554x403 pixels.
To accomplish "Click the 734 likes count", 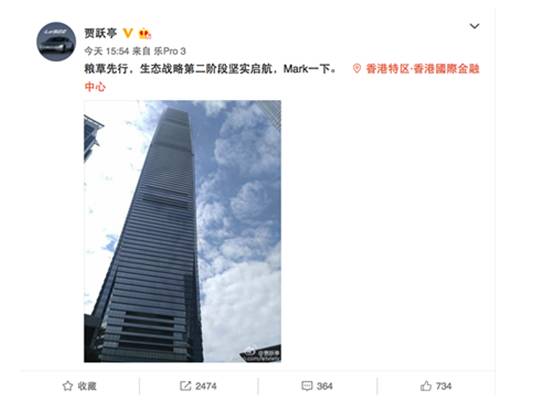I will 444,386.
